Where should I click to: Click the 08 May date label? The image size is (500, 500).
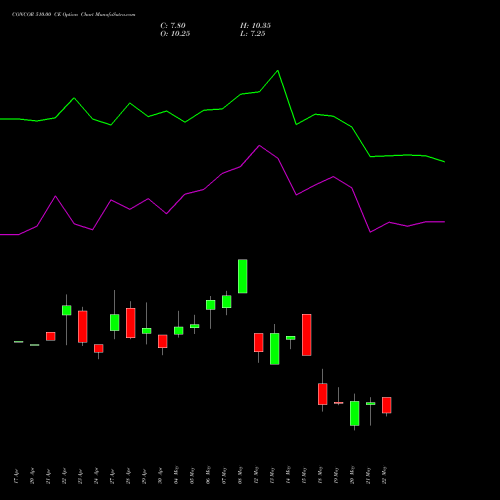(x=240, y=475)
